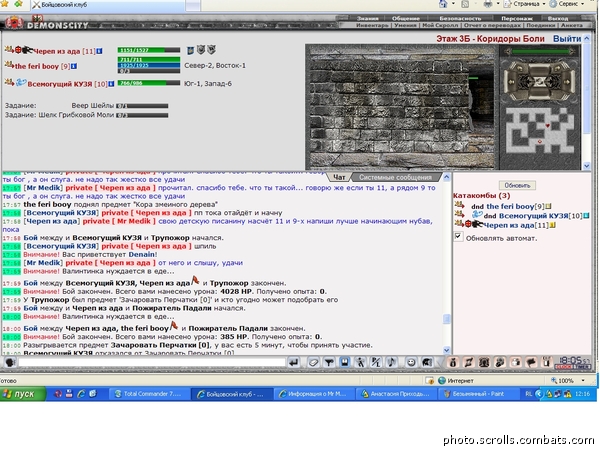Click Череп из ада HP bar 1151/1527

coord(149,50)
